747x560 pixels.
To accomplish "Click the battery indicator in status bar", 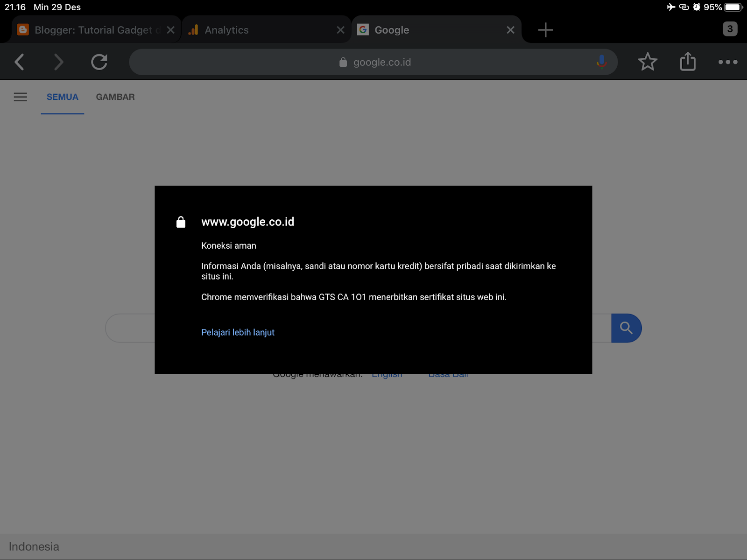I will click(733, 7).
